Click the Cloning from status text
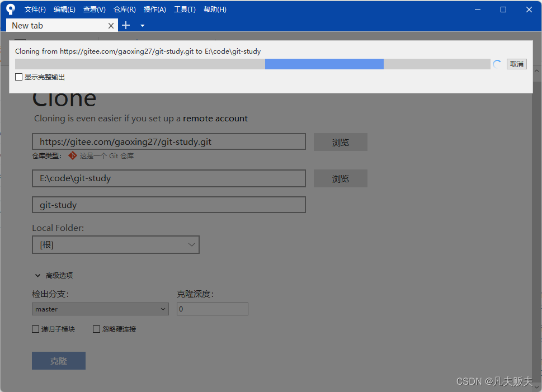This screenshot has width=542, height=392. 138,51
